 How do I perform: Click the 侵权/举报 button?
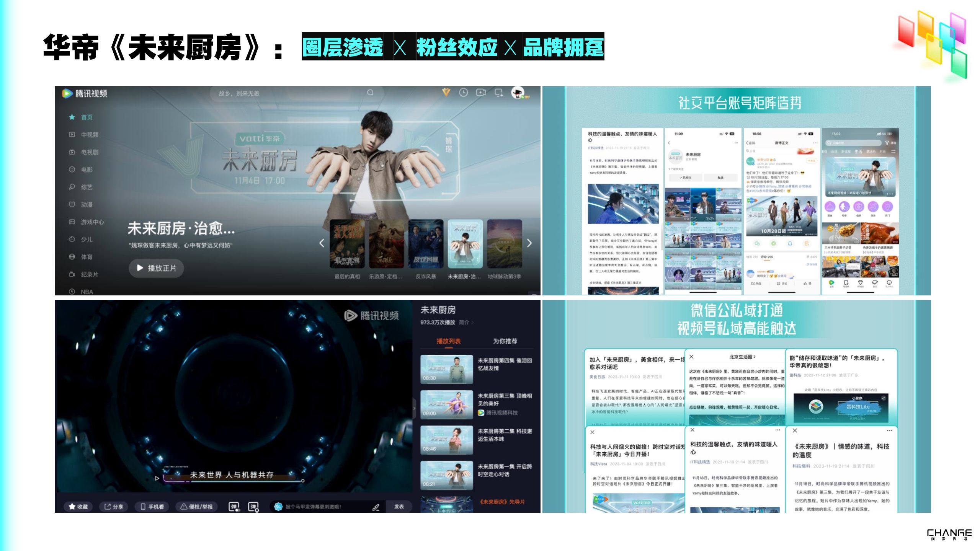coord(196,507)
